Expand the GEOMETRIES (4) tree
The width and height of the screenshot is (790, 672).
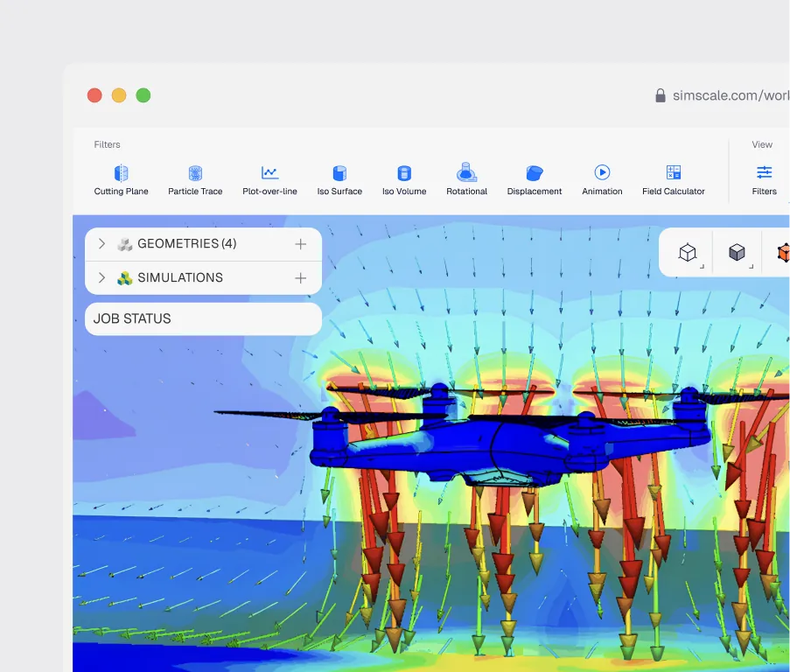pyautogui.click(x=101, y=244)
